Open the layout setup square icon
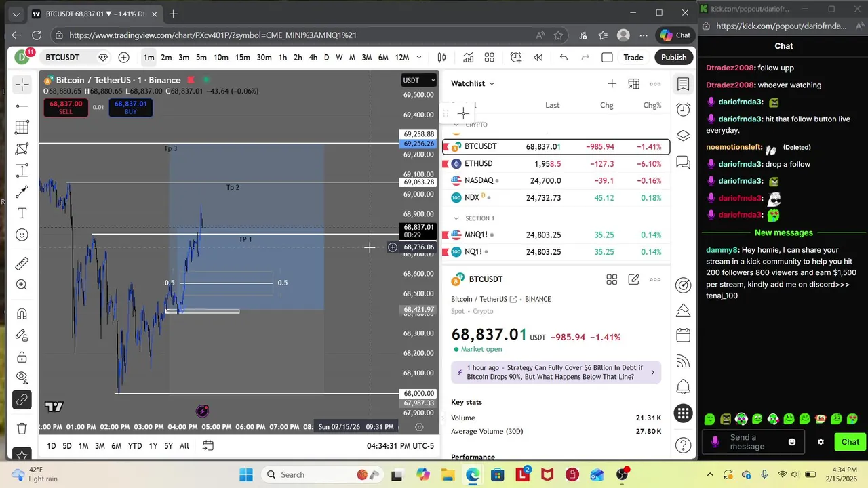868x488 pixels. tap(607, 58)
